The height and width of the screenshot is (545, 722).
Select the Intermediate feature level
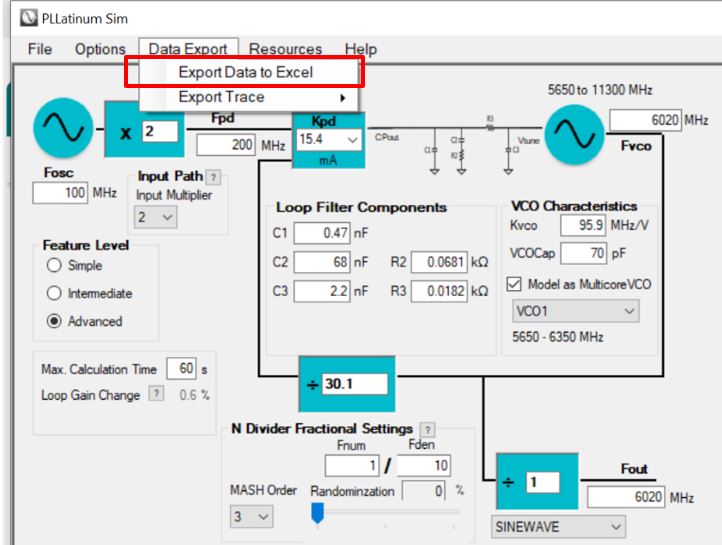(56, 293)
